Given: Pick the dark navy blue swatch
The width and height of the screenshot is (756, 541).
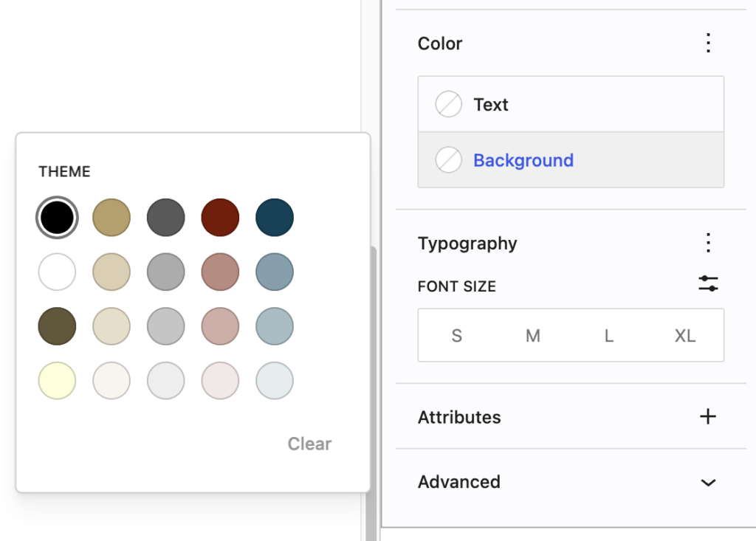Looking at the screenshot, I should (x=275, y=218).
